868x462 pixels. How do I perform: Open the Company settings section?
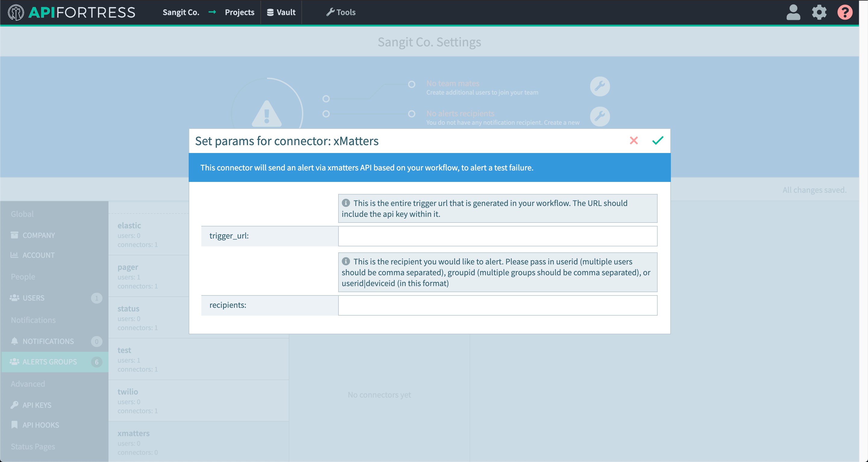coord(38,235)
